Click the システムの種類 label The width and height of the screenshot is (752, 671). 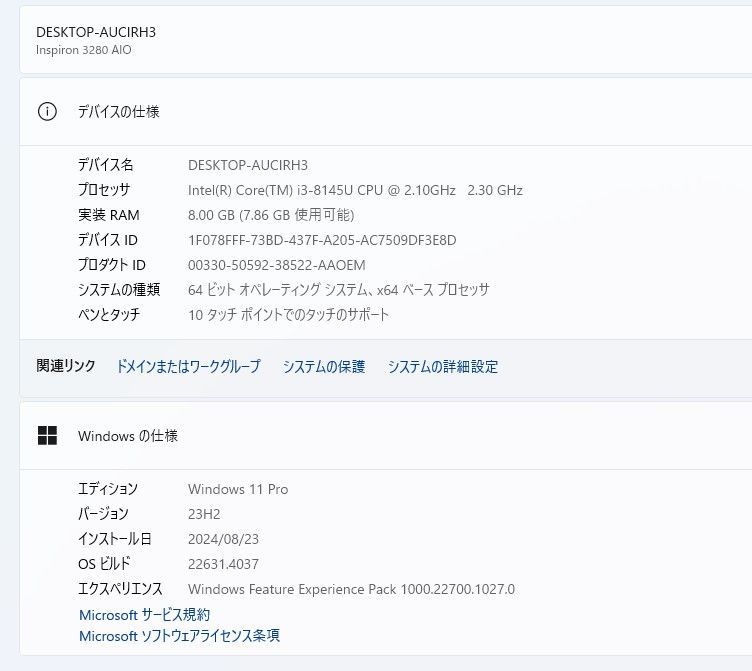[x=119, y=290]
